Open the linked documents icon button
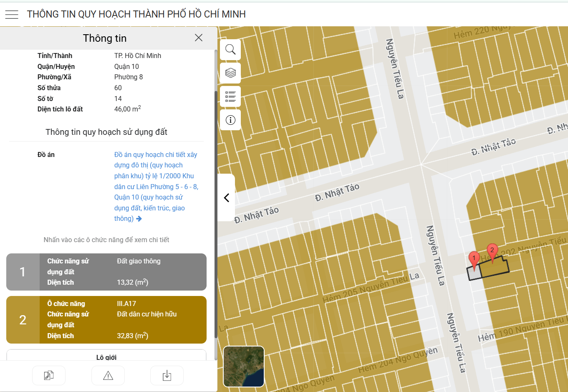 click(x=49, y=375)
